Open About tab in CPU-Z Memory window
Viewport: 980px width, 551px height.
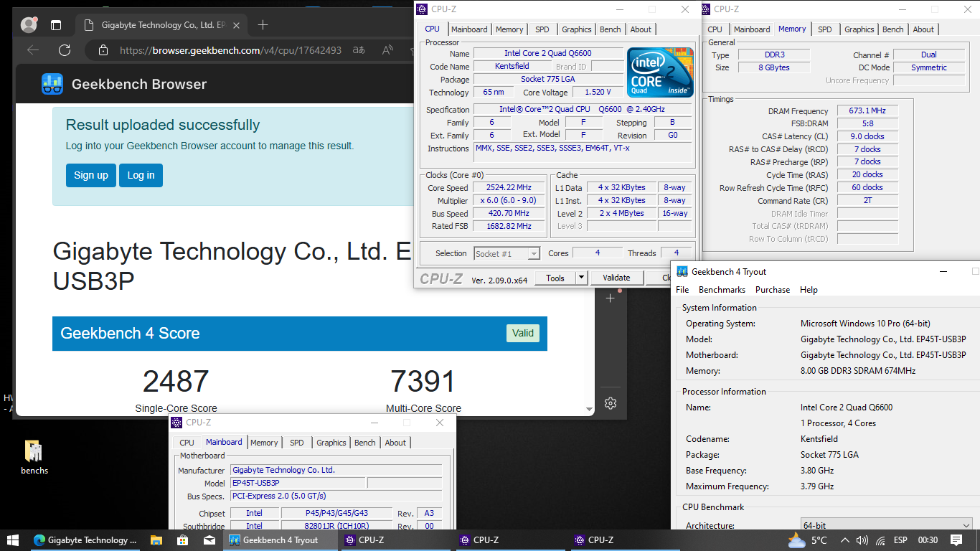click(924, 29)
